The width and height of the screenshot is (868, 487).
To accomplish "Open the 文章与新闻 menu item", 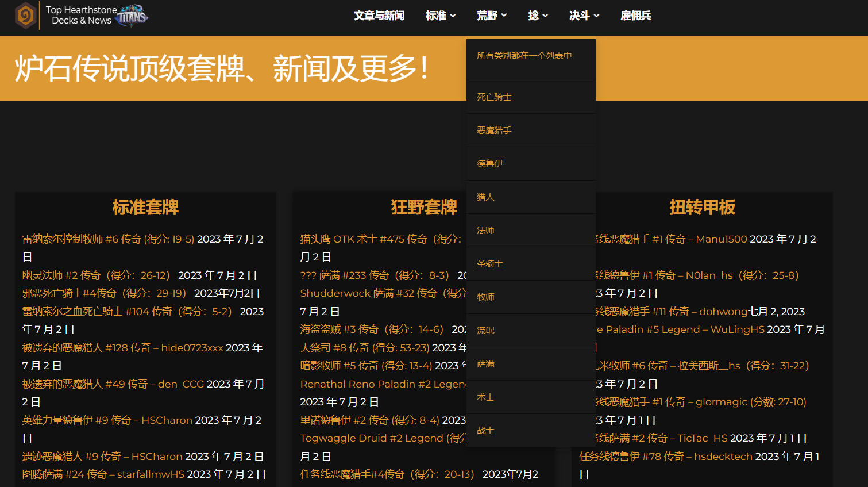I will coord(379,16).
